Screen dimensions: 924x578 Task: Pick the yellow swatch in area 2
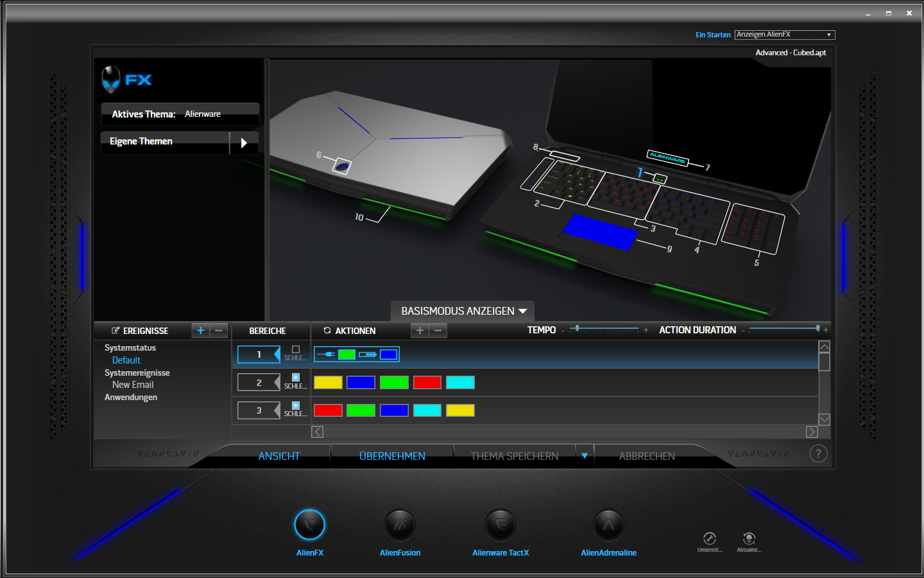[328, 383]
